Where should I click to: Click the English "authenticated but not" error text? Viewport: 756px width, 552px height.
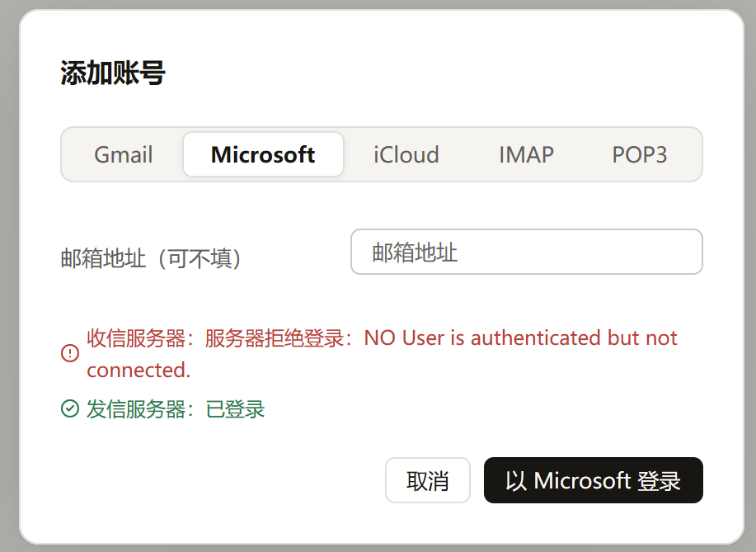pyautogui.click(x=575, y=337)
